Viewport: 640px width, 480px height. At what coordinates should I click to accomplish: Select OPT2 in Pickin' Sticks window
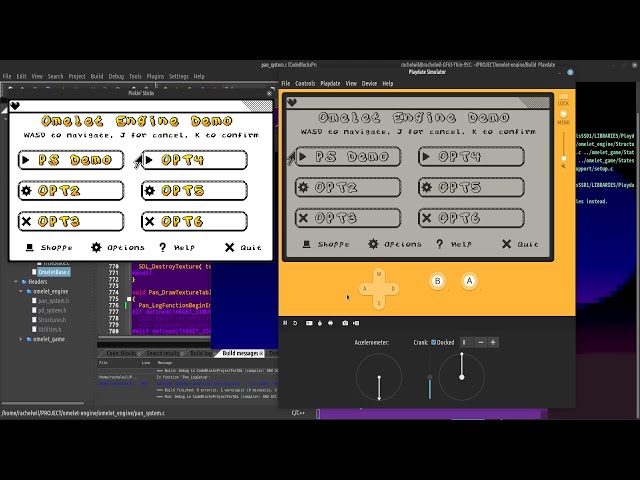pyautogui.click(x=71, y=191)
